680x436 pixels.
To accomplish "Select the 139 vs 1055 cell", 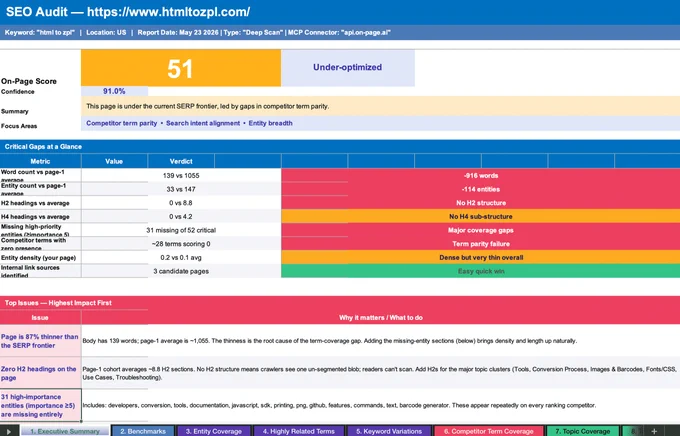I will tap(181, 176).
